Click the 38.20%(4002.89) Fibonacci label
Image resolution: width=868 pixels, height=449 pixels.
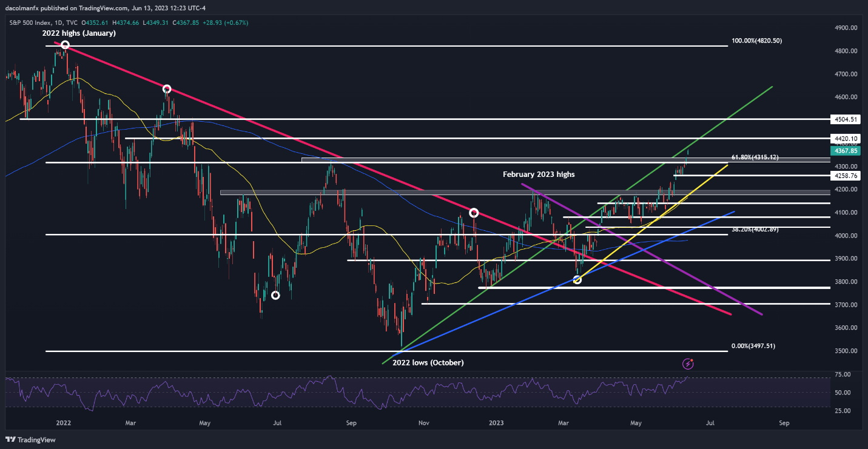pyautogui.click(x=755, y=230)
